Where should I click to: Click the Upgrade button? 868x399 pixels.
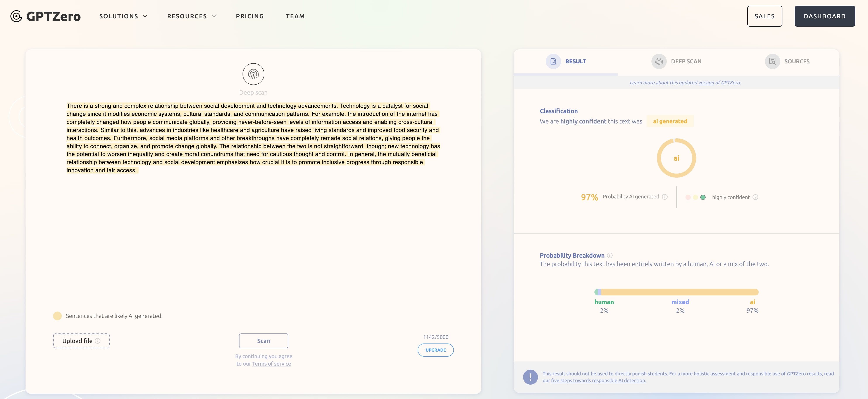tap(435, 350)
